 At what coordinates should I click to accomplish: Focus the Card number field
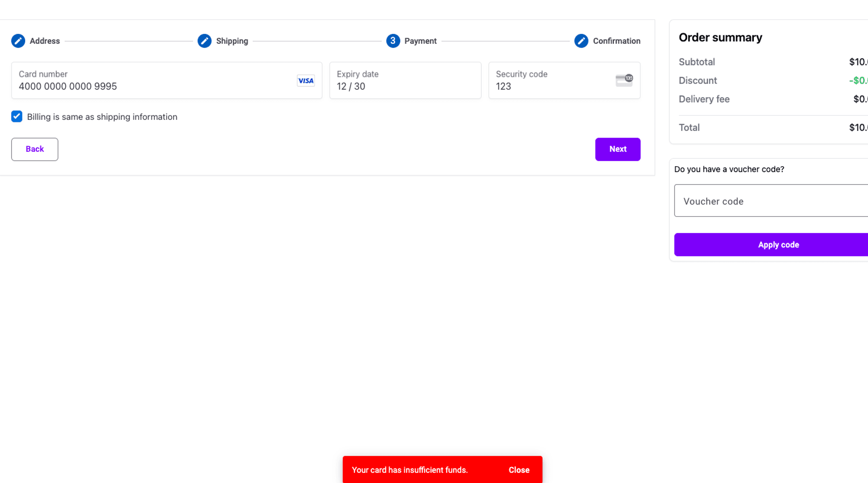[x=152, y=86]
